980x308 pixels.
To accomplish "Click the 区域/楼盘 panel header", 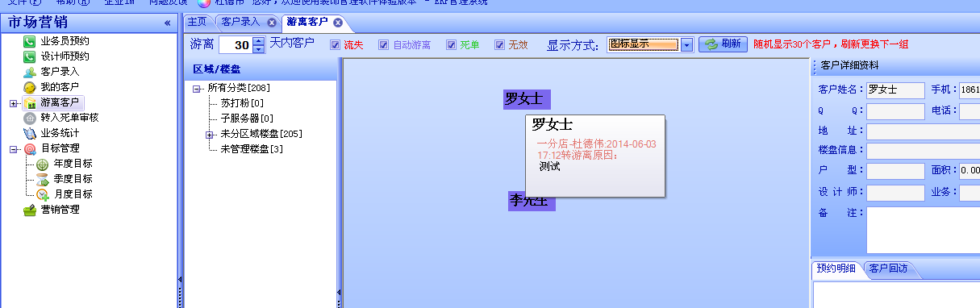I will (x=260, y=70).
